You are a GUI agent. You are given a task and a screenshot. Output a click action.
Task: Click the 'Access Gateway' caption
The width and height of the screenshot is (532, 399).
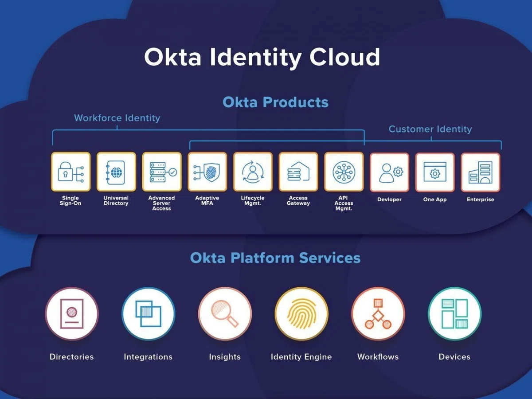[x=298, y=201]
